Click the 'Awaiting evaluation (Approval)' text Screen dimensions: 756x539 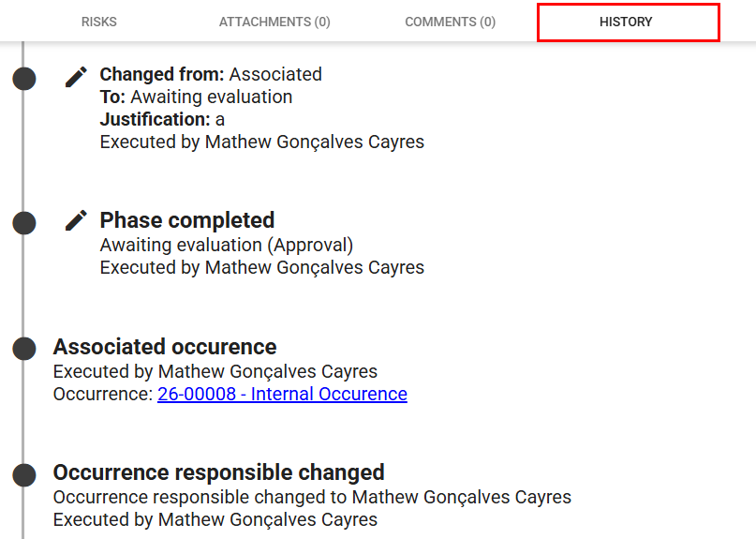[226, 245]
